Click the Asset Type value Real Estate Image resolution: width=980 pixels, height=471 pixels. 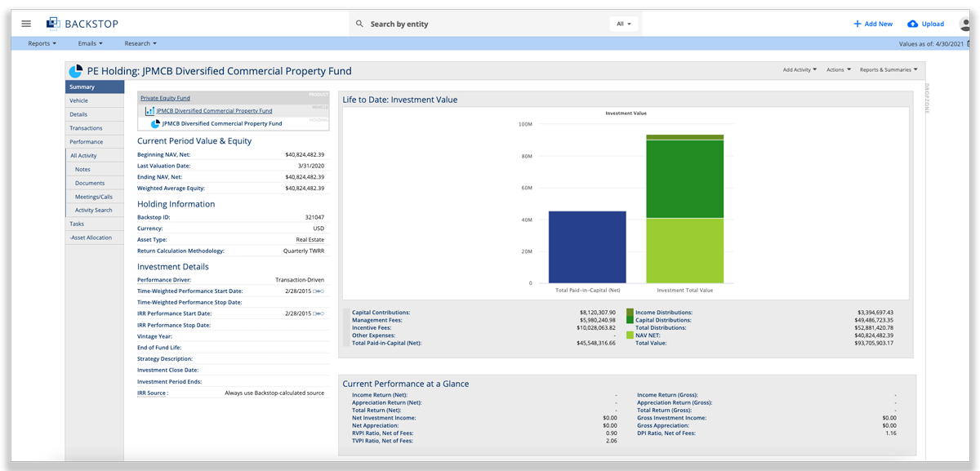pyautogui.click(x=310, y=240)
